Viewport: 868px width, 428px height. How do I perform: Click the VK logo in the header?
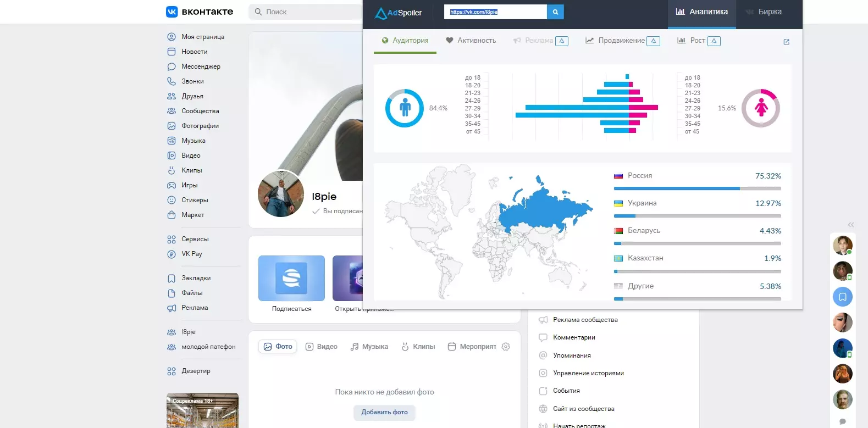(x=172, y=12)
